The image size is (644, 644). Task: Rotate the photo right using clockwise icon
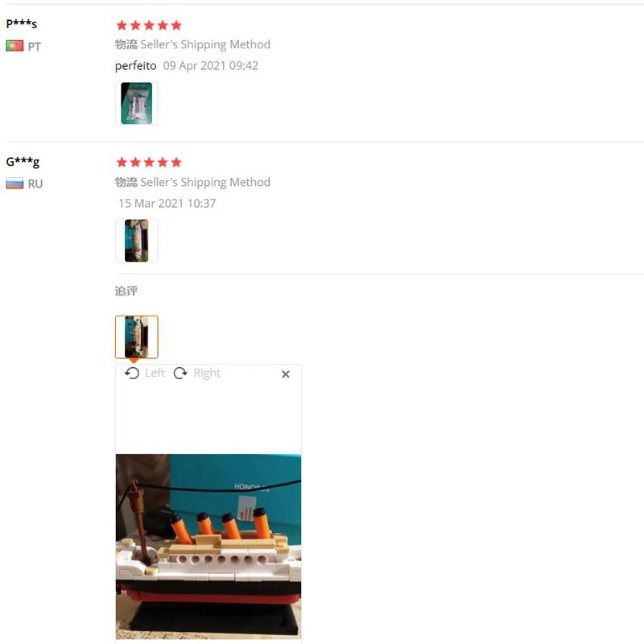(180, 373)
